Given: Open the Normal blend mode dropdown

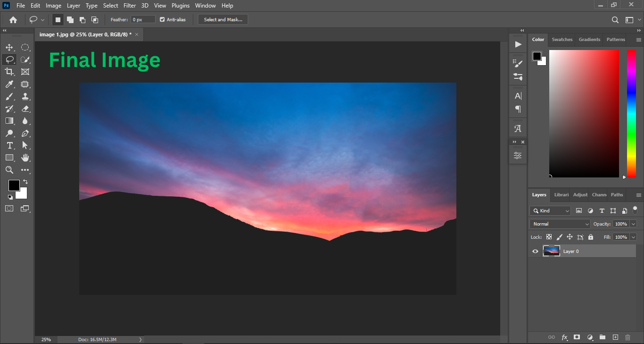Looking at the screenshot, I should 560,224.
